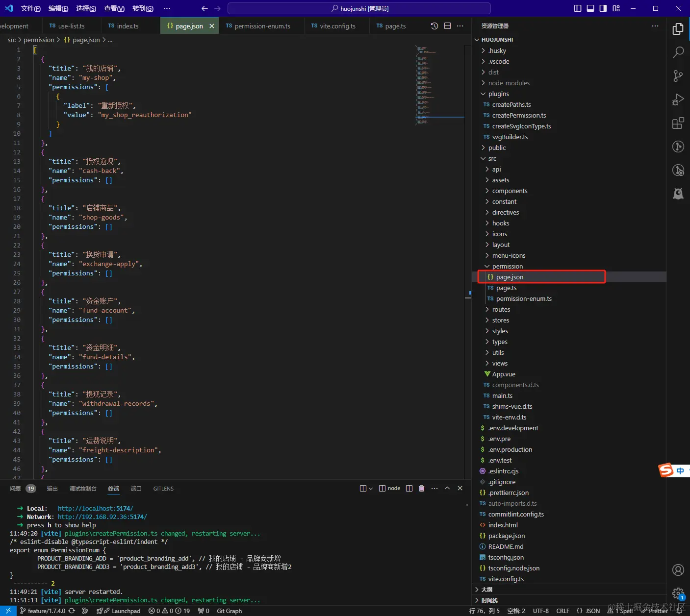Image resolution: width=690 pixels, height=616 pixels.
Task: Expand the components folder
Action: 569,191
